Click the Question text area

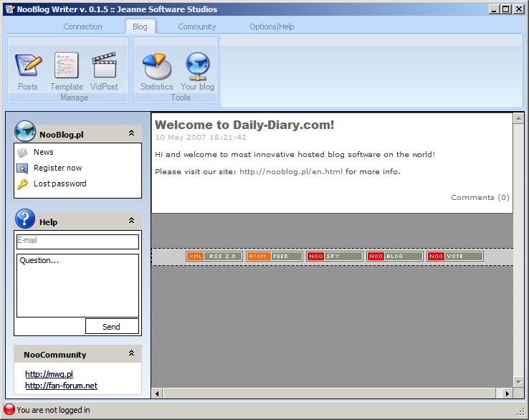(77, 285)
